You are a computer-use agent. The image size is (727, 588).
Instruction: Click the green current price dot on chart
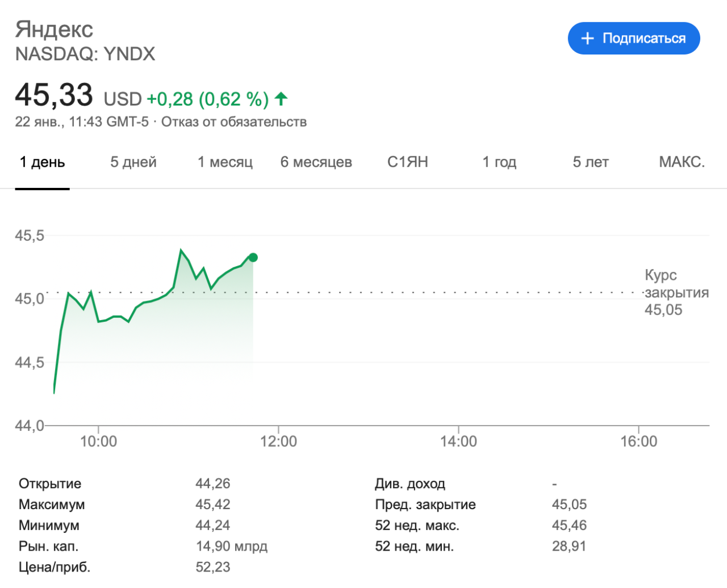pyautogui.click(x=253, y=258)
